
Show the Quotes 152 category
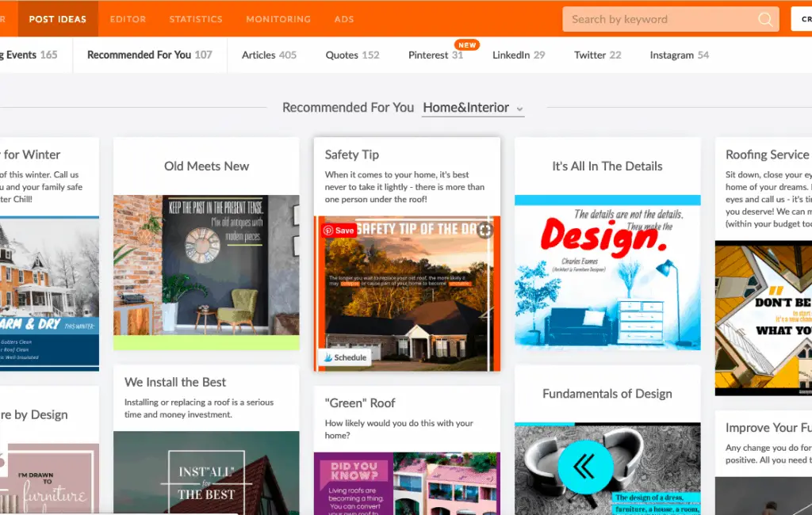point(352,55)
